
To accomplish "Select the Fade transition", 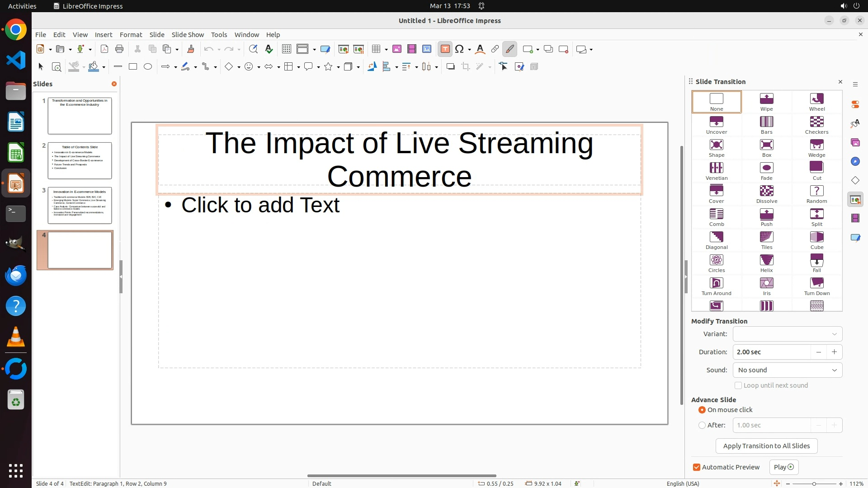I will click(766, 171).
